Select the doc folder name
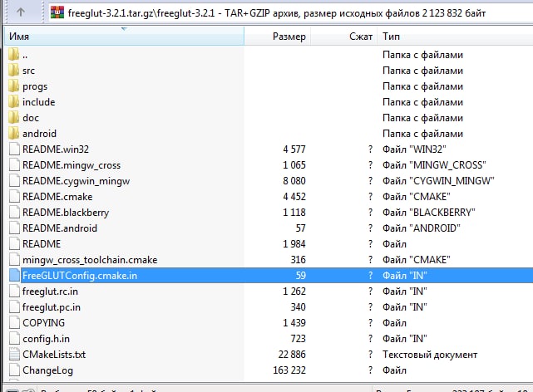 pos(31,118)
